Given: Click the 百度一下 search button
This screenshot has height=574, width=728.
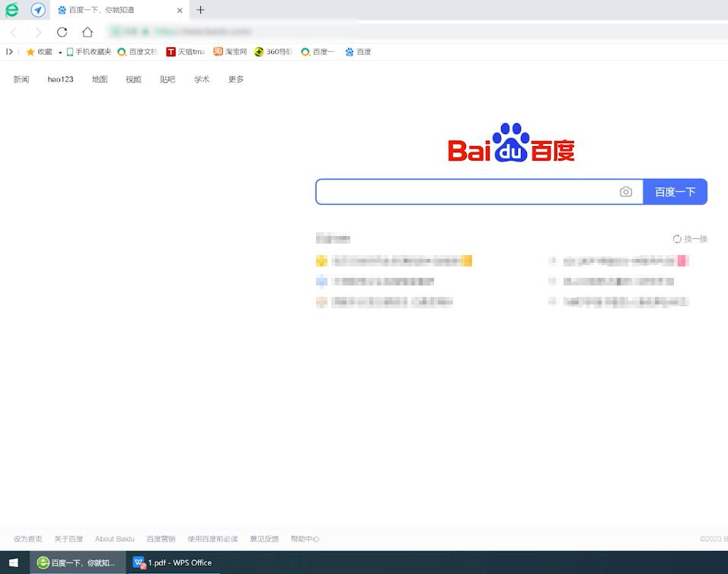Looking at the screenshot, I should (x=675, y=192).
